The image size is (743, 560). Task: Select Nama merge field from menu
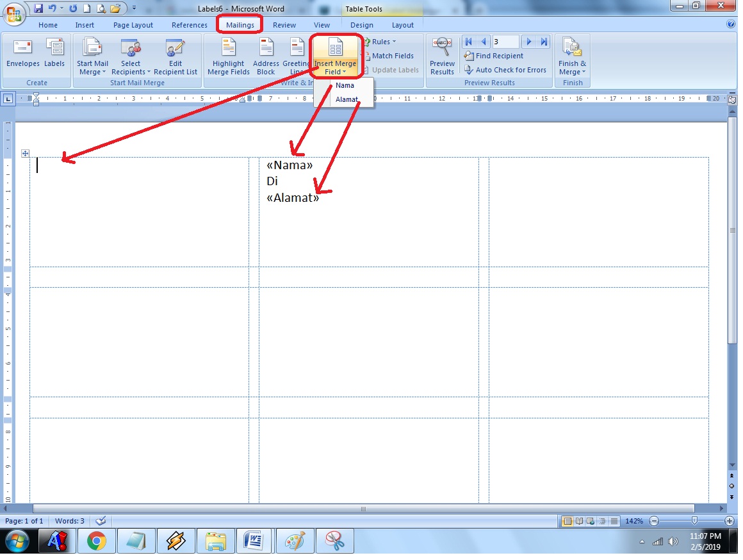point(345,85)
